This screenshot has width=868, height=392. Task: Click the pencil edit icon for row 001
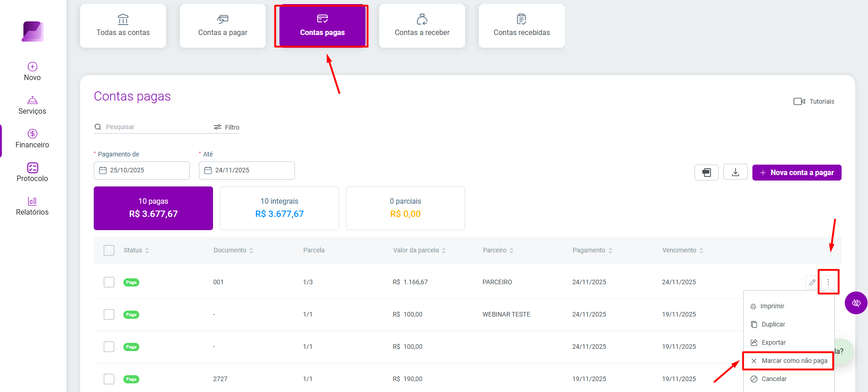(x=812, y=282)
